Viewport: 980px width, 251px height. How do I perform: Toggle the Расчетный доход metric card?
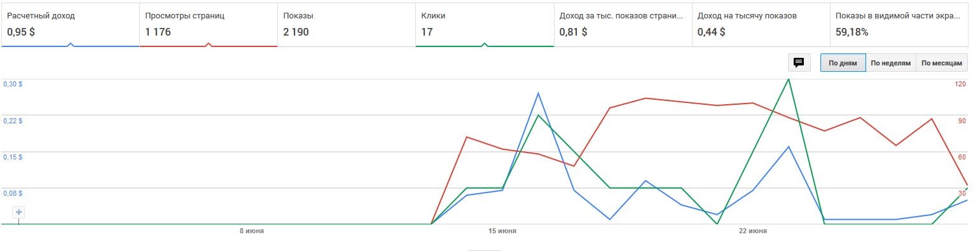70,24
